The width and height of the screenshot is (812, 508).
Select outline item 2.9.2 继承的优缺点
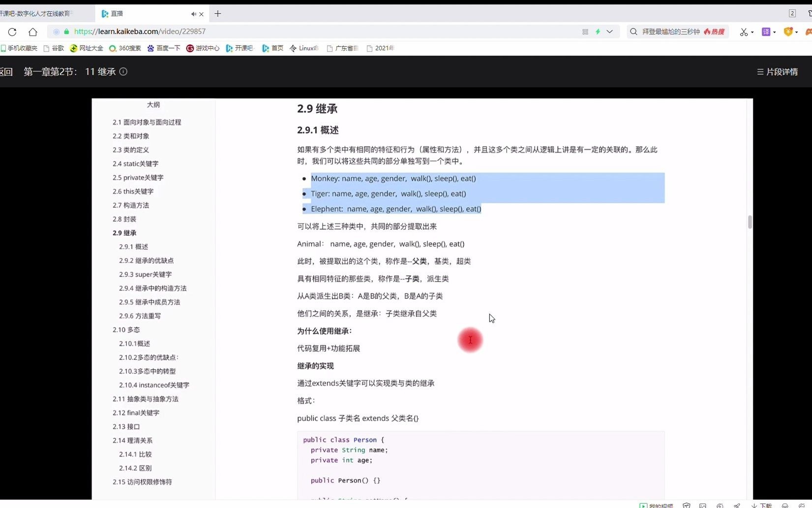(146, 260)
